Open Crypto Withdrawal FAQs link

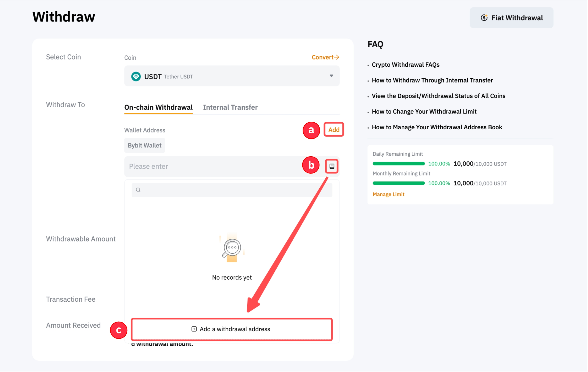pos(406,65)
